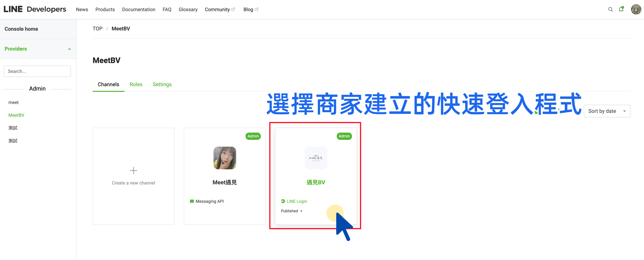
Task: Click the Community external link icon
Action: click(x=233, y=9)
